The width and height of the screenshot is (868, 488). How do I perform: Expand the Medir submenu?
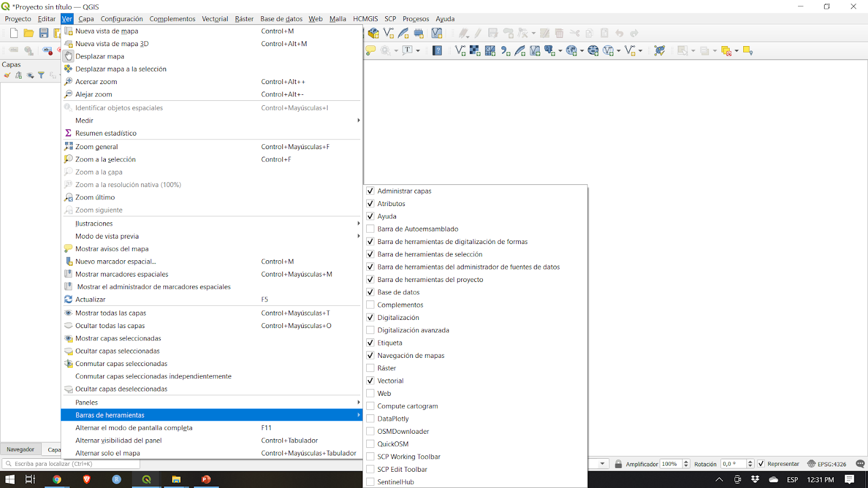pos(212,120)
